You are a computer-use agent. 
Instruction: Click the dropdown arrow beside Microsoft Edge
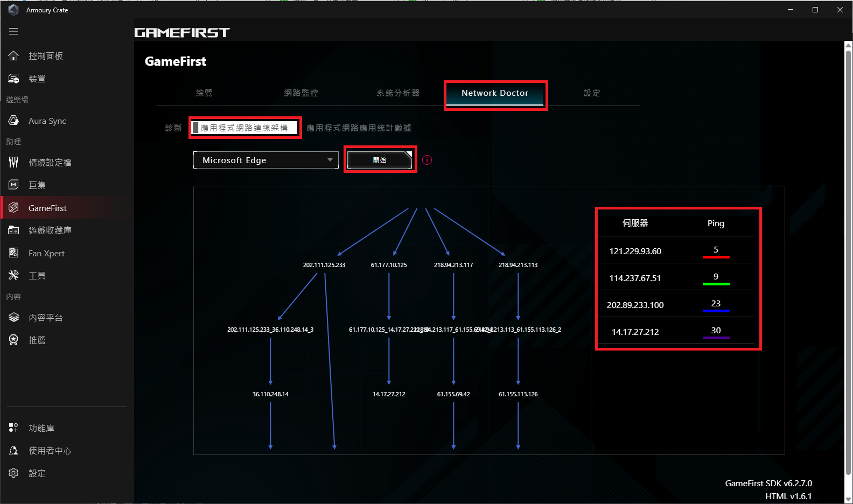tap(330, 160)
